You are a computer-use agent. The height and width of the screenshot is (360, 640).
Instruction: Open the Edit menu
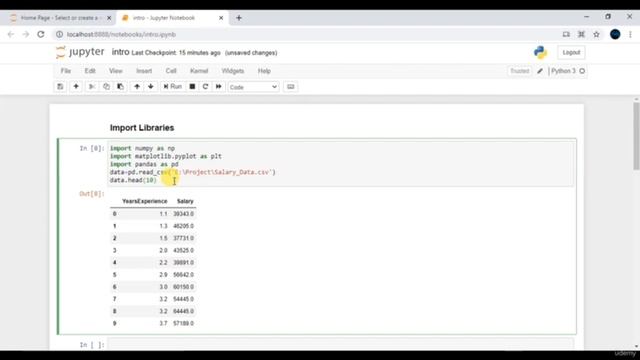point(90,71)
